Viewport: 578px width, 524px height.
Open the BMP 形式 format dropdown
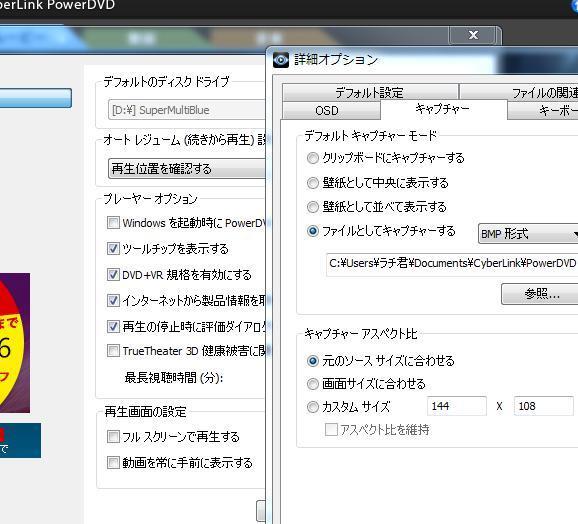(x=528, y=234)
